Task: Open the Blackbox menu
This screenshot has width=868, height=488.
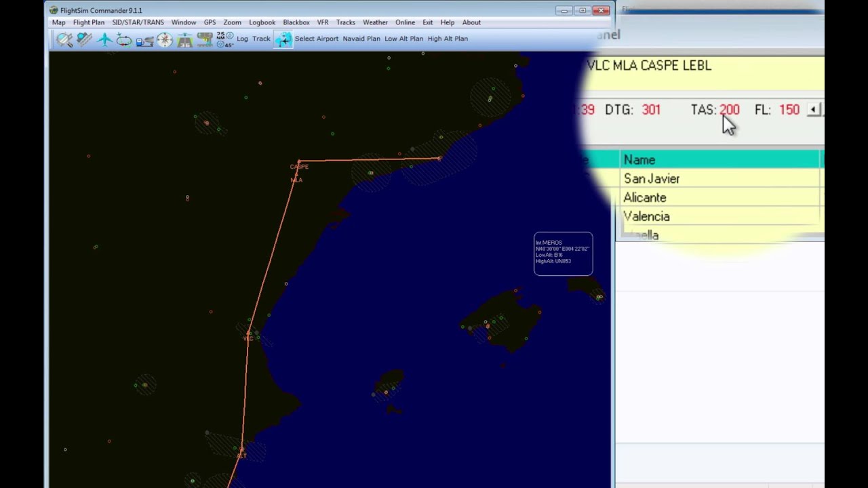Action: point(296,22)
